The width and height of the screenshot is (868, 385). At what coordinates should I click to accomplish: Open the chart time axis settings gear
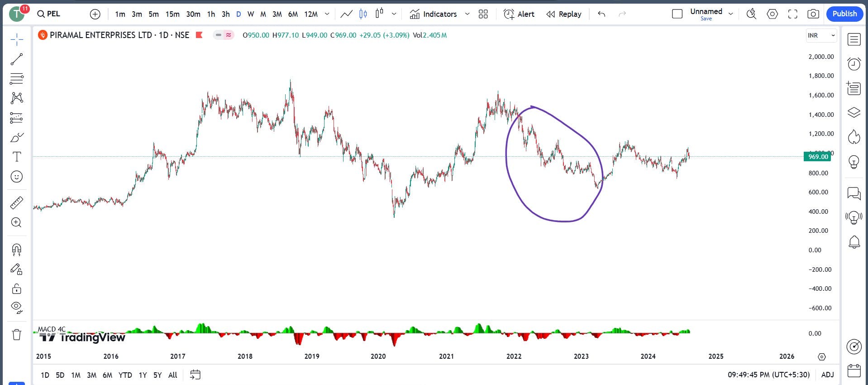(x=822, y=357)
